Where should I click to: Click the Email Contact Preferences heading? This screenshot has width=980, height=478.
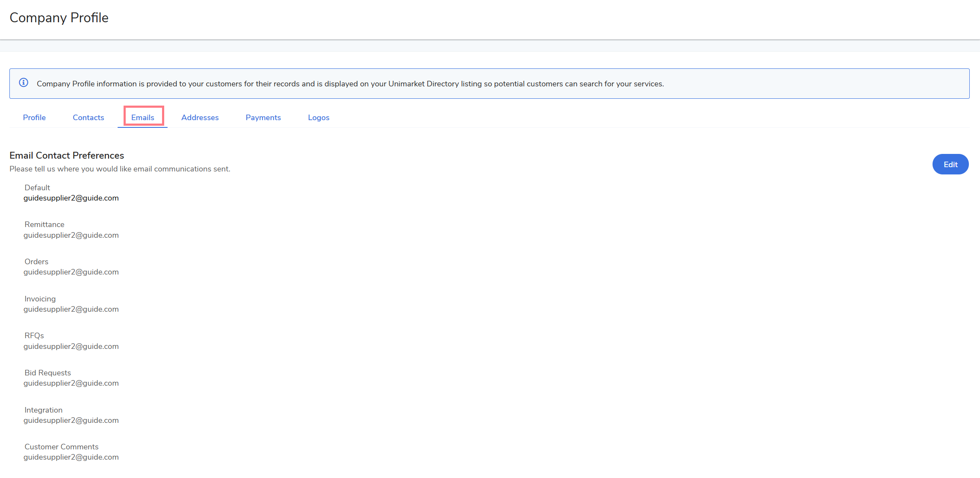coord(67,156)
